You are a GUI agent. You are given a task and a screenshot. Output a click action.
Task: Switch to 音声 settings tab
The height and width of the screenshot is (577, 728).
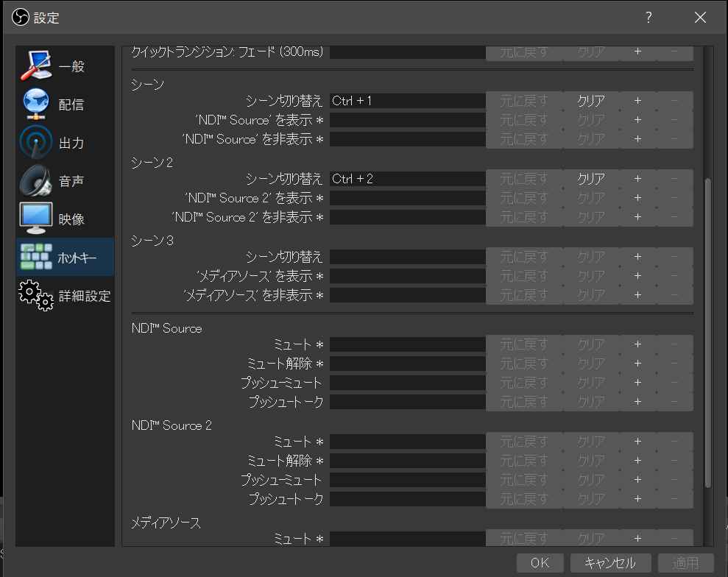[65, 180]
